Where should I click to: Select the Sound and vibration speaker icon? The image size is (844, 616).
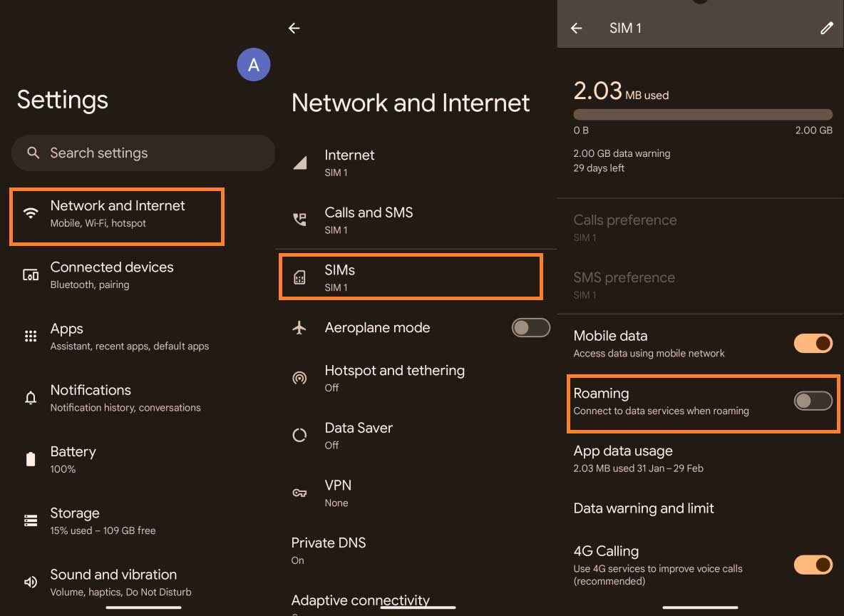pyautogui.click(x=30, y=580)
